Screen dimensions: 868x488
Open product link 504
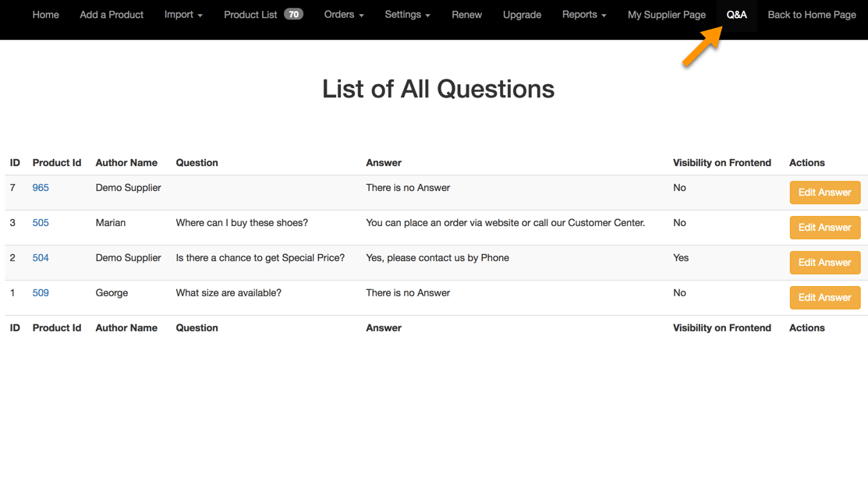(x=41, y=258)
